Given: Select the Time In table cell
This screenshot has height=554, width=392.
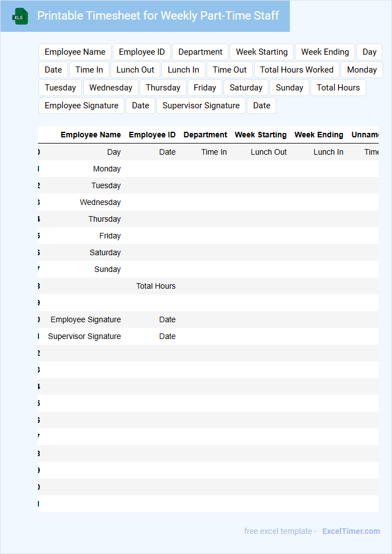Looking at the screenshot, I should (214, 152).
